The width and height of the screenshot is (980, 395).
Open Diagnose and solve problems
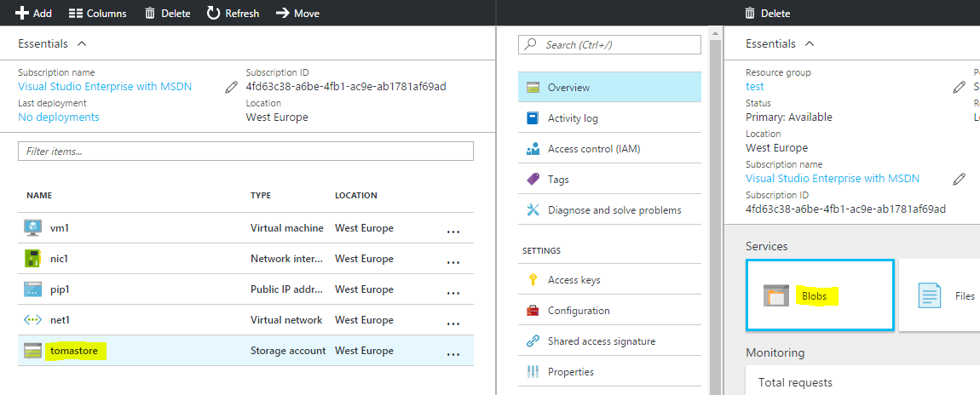[609, 209]
